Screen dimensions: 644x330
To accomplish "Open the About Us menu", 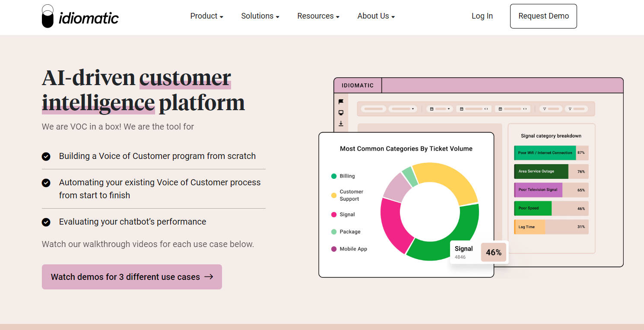I will click(376, 16).
